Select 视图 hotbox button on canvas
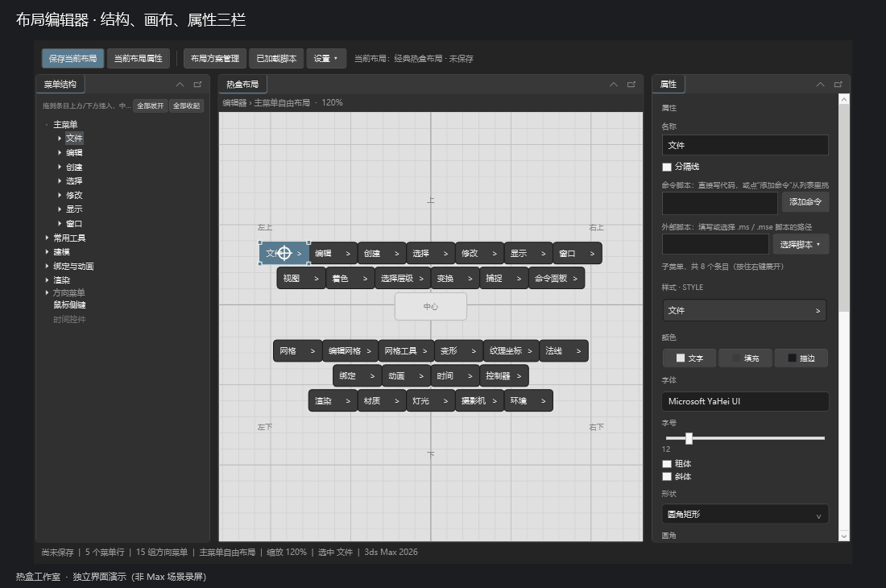This screenshot has width=886, height=588. (301, 279)
